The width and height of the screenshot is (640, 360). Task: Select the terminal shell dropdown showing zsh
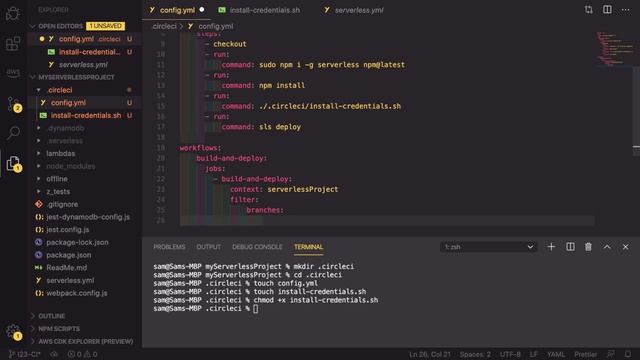point(489,247)
